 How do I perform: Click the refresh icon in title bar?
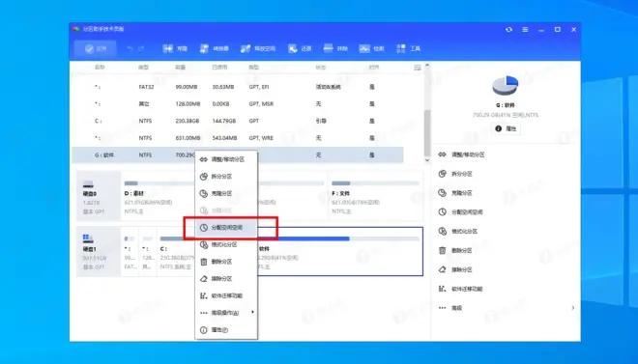509,30
